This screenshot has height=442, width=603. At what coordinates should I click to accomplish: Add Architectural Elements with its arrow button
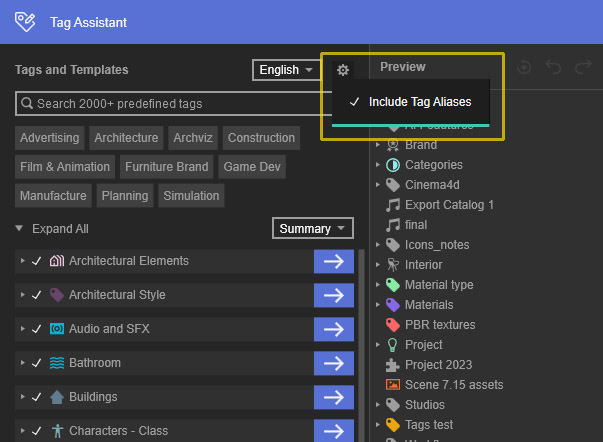[334, 262]
